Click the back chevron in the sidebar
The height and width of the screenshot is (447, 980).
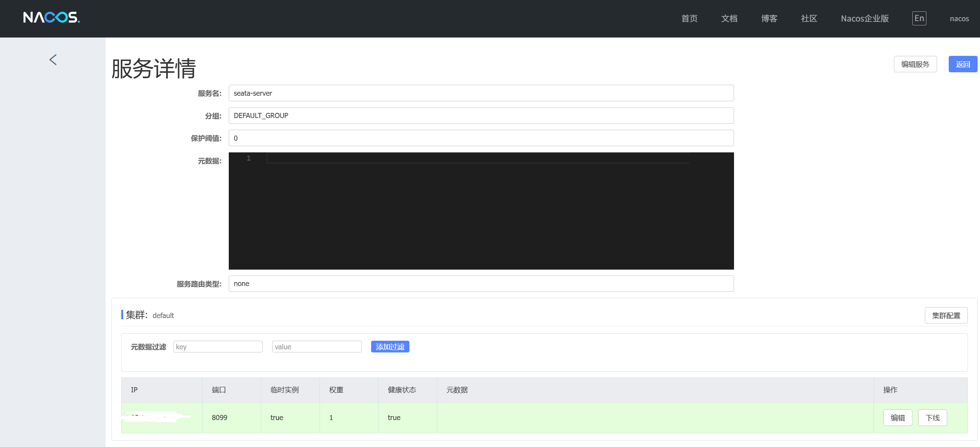[53, 59]
